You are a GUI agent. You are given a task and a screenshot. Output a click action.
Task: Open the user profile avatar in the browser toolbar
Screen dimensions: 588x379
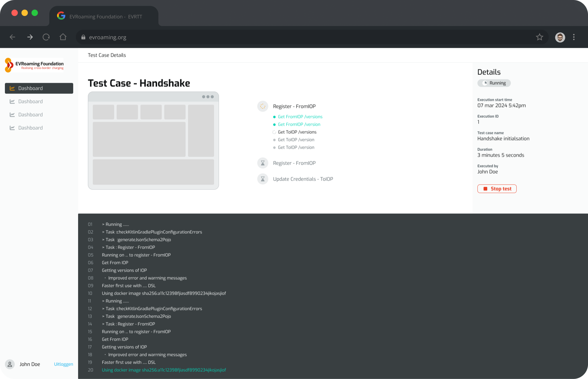(x=560, y=37)
